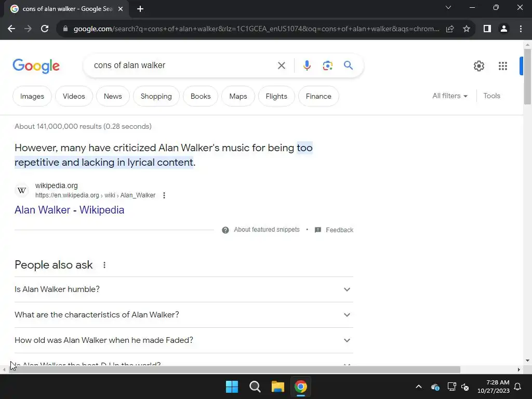
Task: Click the vertical scrollbar thumb
Action: coord(527,77)
